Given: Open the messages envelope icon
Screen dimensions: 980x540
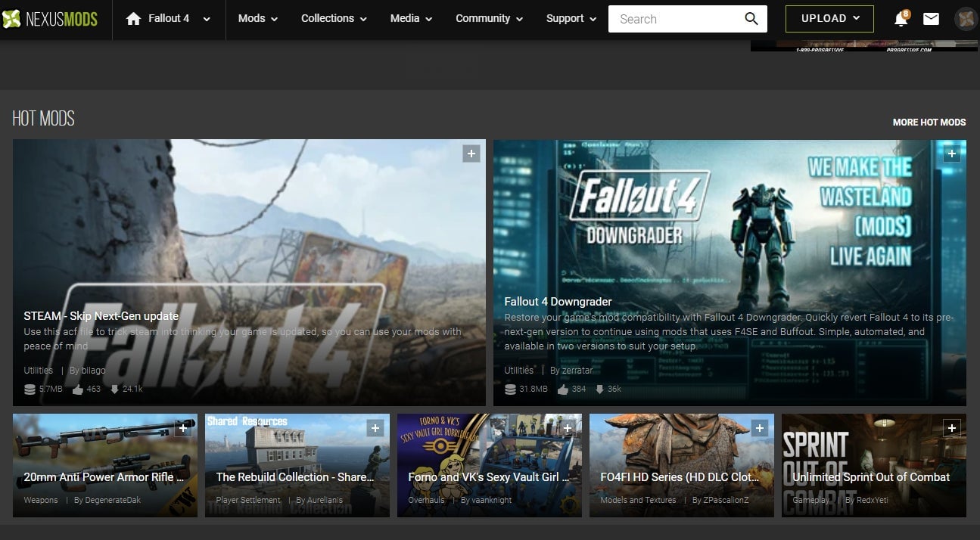Looking at the screenshot, I should point(931,19).
